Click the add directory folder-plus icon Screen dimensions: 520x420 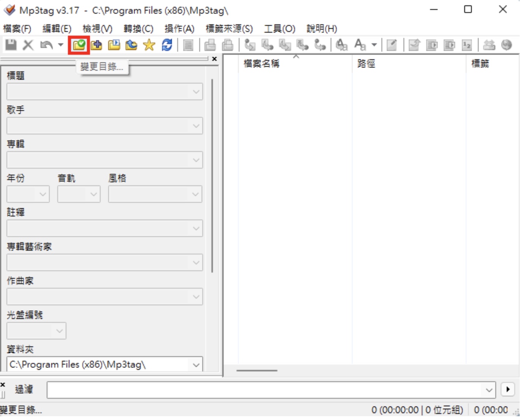(96, 45)
